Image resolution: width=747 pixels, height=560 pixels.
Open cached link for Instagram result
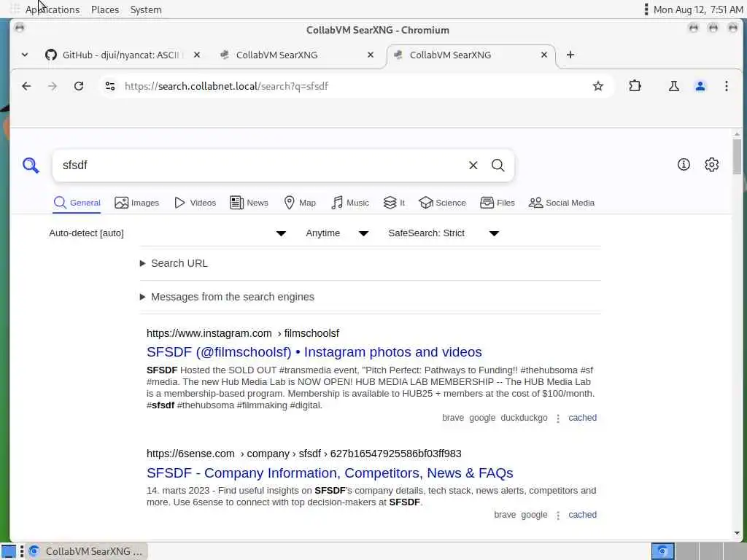[x=582, y=418]
